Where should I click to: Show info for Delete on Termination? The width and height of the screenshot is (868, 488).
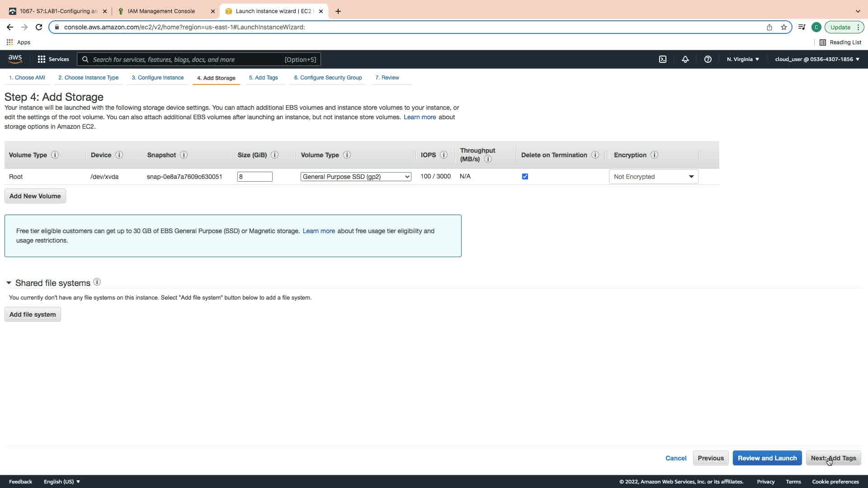pos(595,155)
